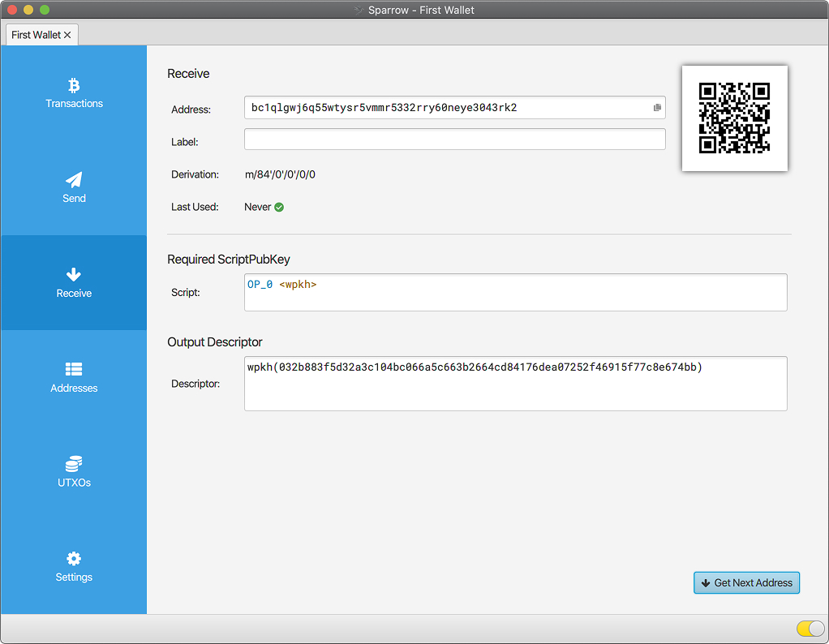Viewport: 829px width, 644px height.
Task: Select the Receive sidebar item
Action: [x=74, y=283]
